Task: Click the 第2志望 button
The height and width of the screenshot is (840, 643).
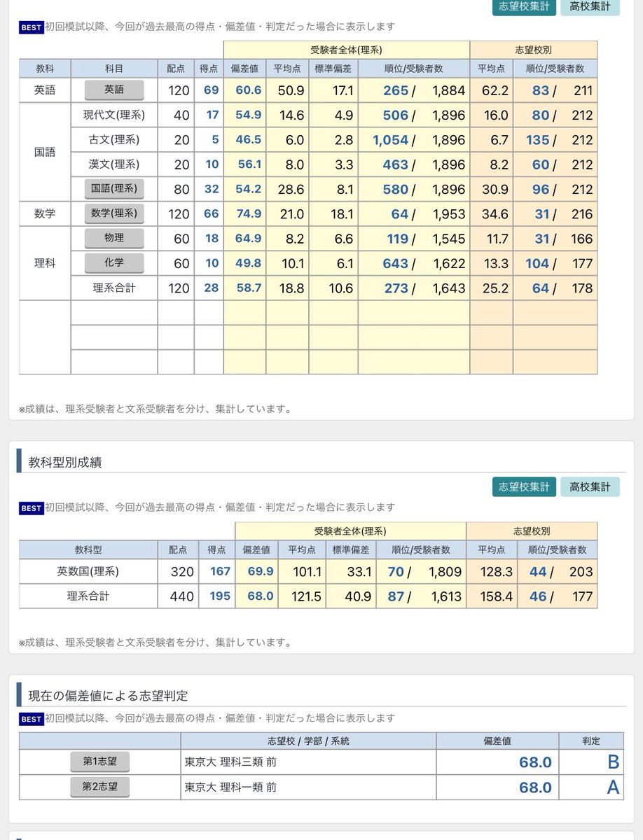Action: (100, 787)
